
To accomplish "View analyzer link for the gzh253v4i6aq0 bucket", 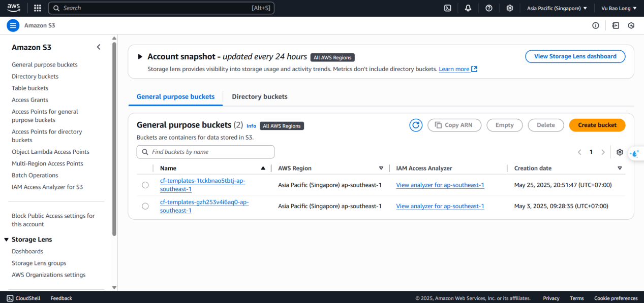I will click(x=440, y=206).
